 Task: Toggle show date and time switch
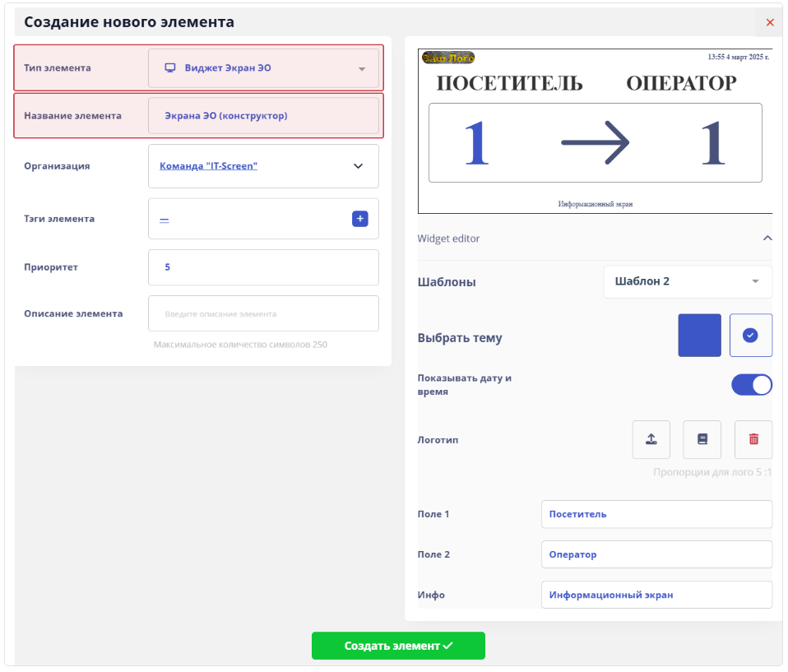(751, 385)
